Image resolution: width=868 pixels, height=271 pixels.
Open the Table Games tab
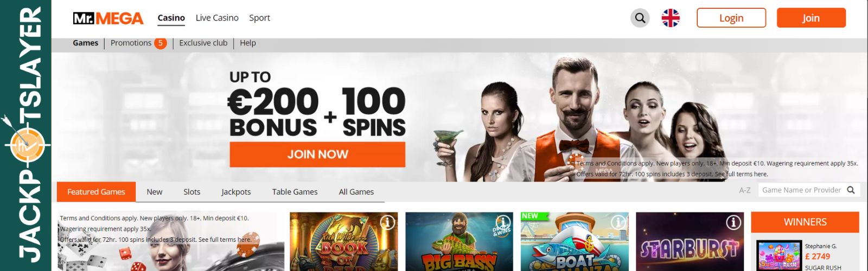point(295,192)
